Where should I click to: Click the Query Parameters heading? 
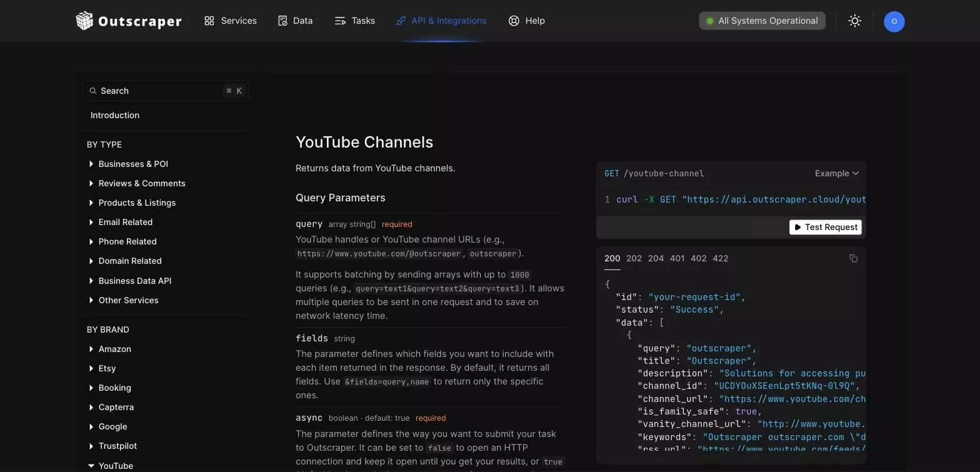(341, 198)
